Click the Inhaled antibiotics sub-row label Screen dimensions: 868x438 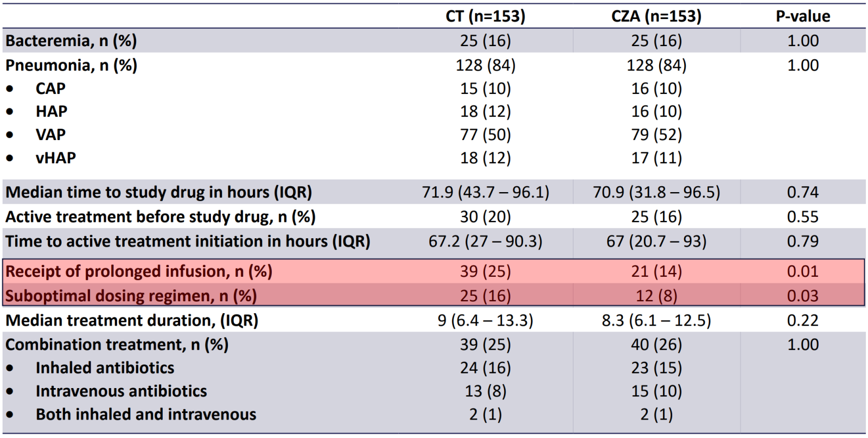105,368
